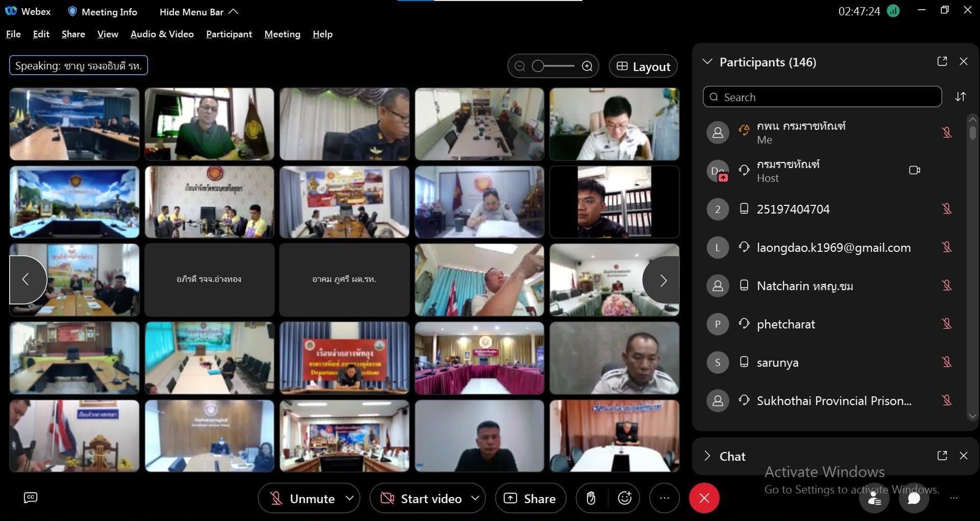This screenshot has width=980, height=521.
Task: Open the Audio & Video menu
Action: point(162,34)
